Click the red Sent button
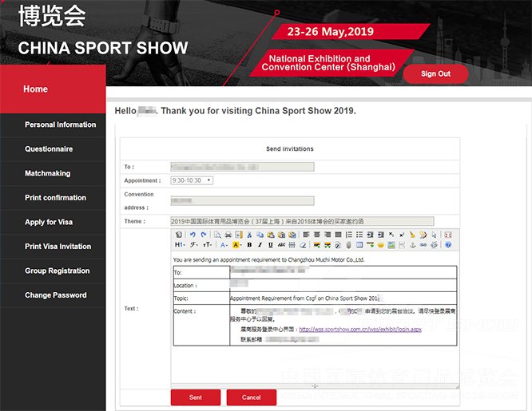This screenshot has height=411, width=532. [x=196, y=397]
